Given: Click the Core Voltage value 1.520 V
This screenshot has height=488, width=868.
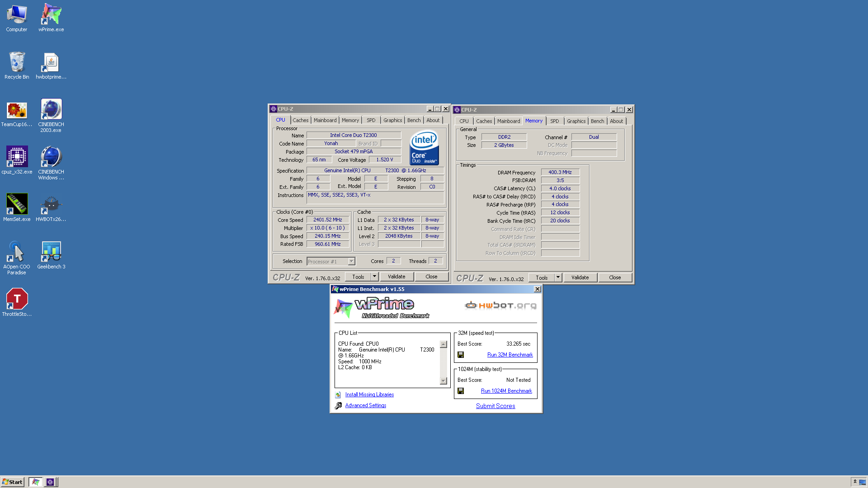Looking at the screenshot, I should [x=385, y=160].
